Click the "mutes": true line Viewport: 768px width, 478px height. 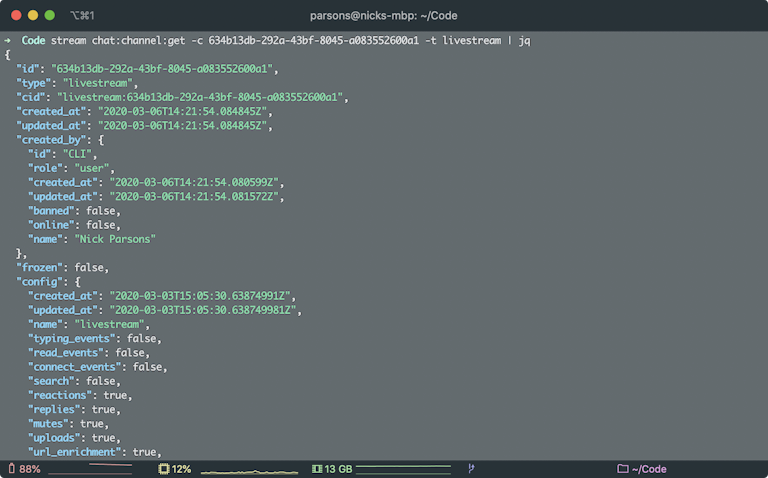tap(68, 424)
